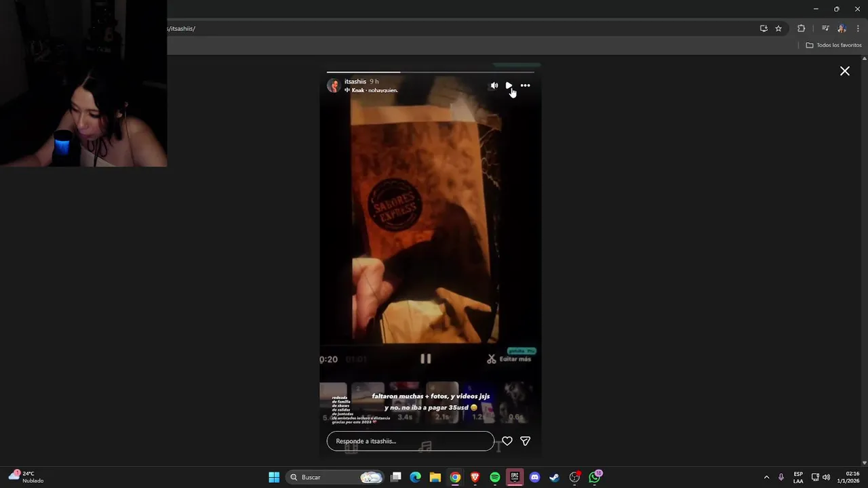Open the media controls icon in Chrome
The height and width of the screenshot is (488, 868).
tap(825, 28)
